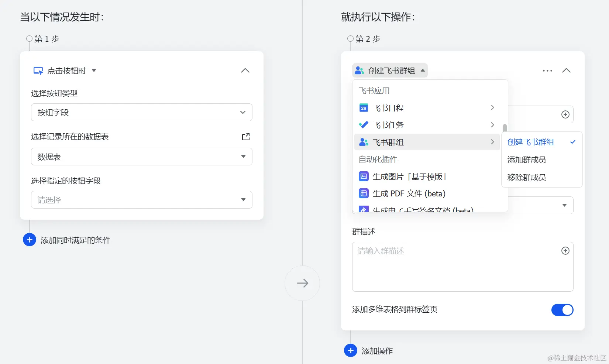Select the 第 1 步 step circle
The width and height of the screenshot is (609, 364).
tap(30, 38)
